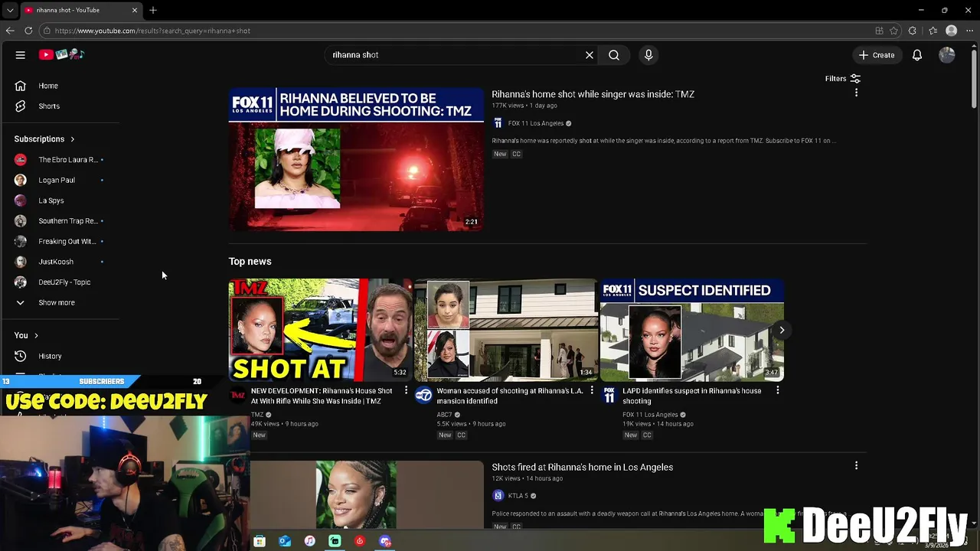
Task: Open KTLA 5 channel avatar icon
Action: click(x=498, y=496)
